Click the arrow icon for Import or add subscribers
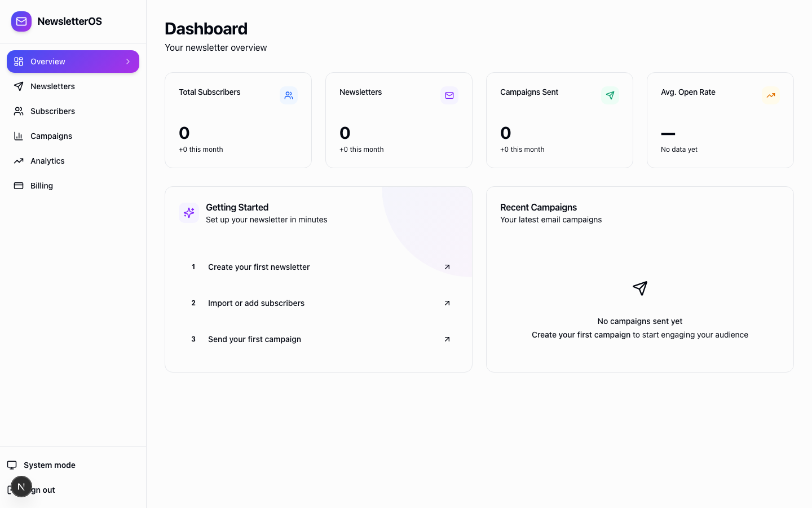Image resolution: width=812 pixels, height=508 pixels. (447, 303)
